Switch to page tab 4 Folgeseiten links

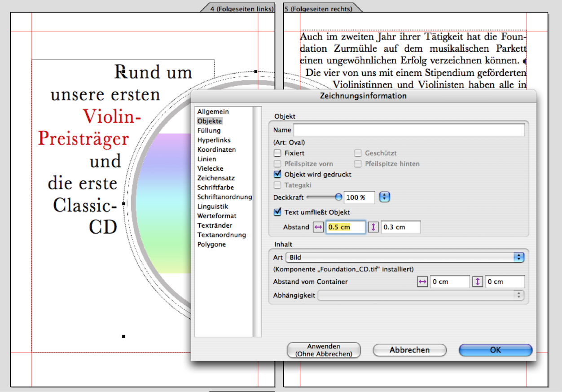(241, 9)
